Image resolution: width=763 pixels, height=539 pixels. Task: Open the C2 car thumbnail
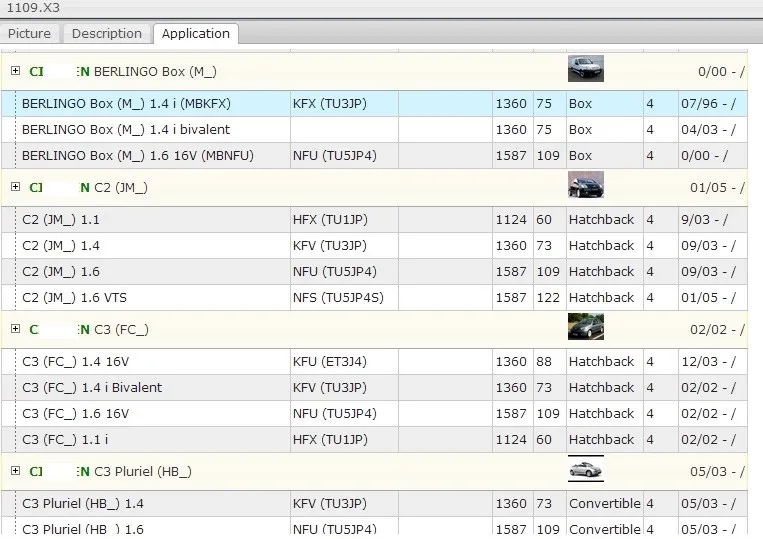[x=586, y=184]
